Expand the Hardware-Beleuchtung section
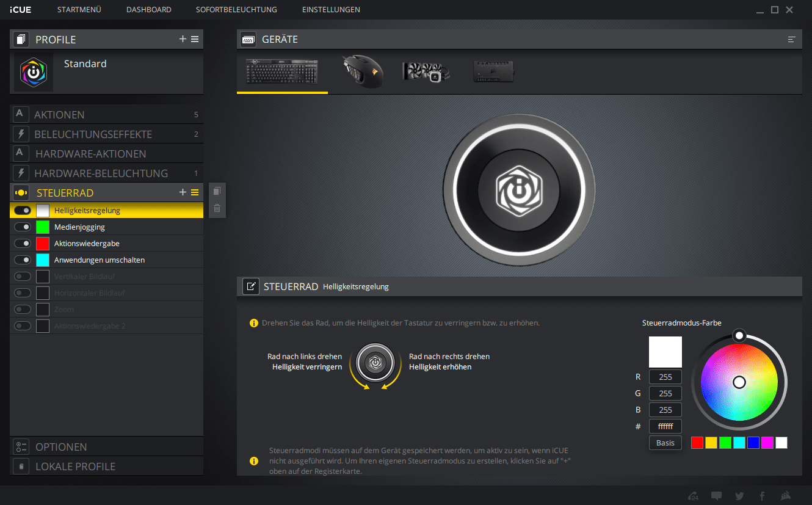The height and width of the screenshot is (505, 812). pyautogui.click(x=106, y=173)
